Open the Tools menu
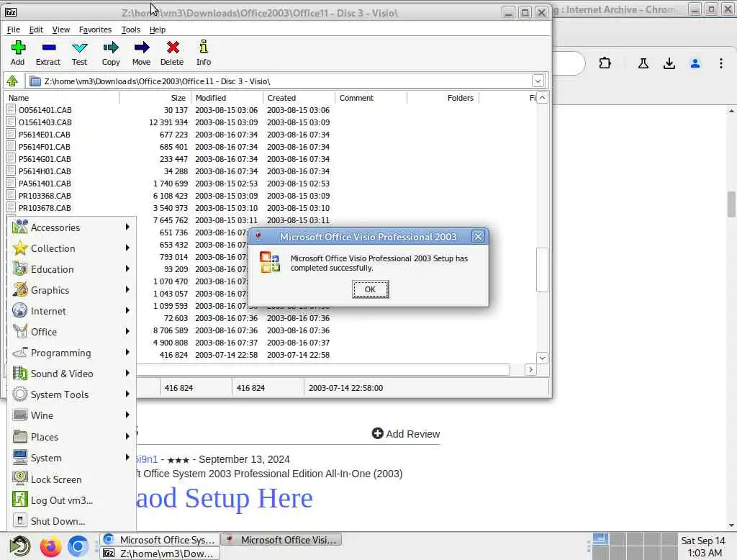Viewport: 737px width, 560px height. [131, 30]
